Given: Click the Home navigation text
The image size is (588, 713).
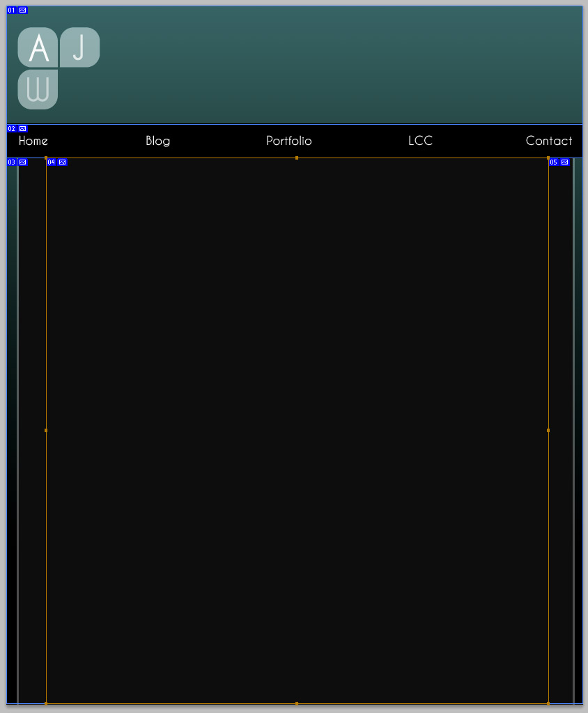Looking at the screenshot, I should click(33, 141).
